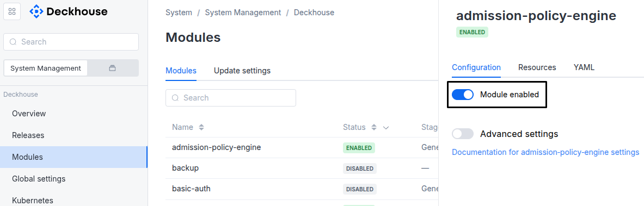Image resolution: width=644 pixels, height=206 pixels.
Task: Switch to the Update settings tab
Action: tap(242, 71)
